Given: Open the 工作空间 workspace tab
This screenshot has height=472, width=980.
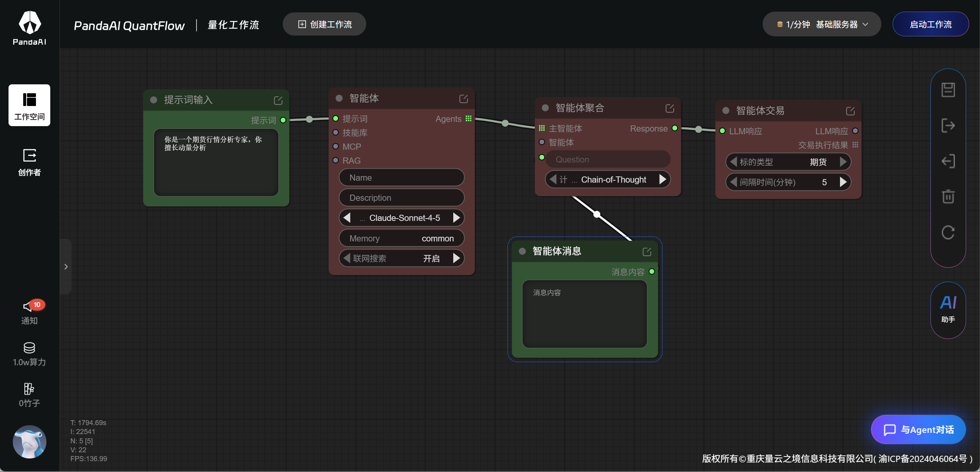Looking at the screenshot, I should pos(29,105).
